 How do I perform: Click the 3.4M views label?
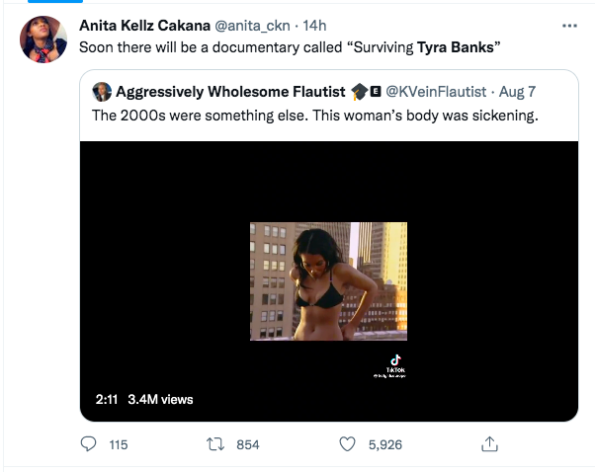tap(160, 400)
